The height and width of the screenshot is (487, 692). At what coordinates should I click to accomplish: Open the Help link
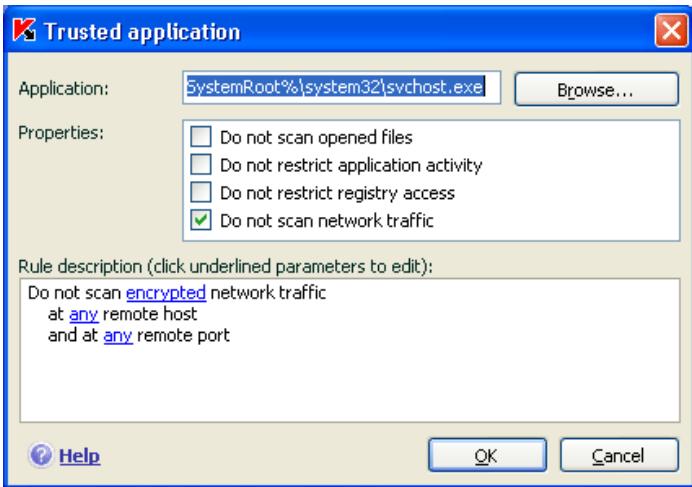coord(79,456)
